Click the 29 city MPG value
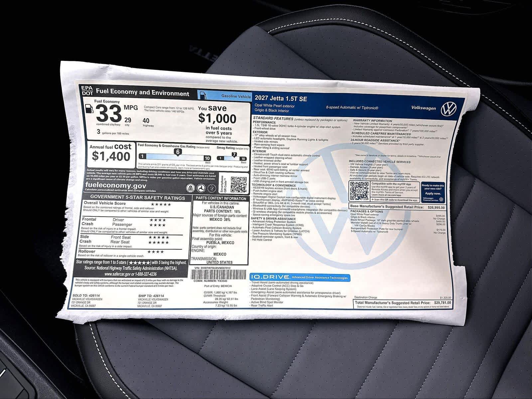 tap(128, 120)
